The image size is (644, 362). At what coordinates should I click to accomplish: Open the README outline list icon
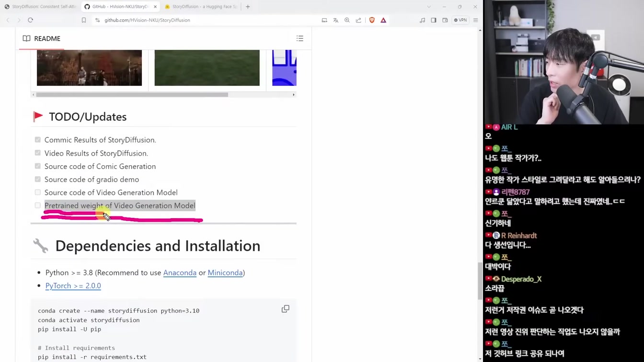tap(300, 38)
